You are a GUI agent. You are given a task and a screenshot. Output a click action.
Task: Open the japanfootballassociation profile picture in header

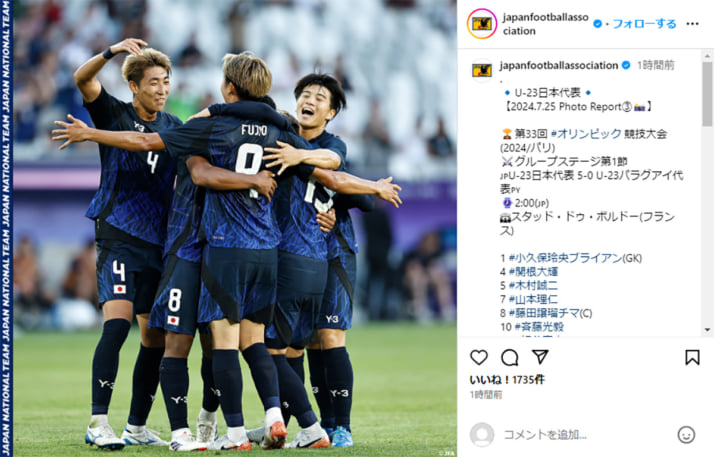click(482, 24)
